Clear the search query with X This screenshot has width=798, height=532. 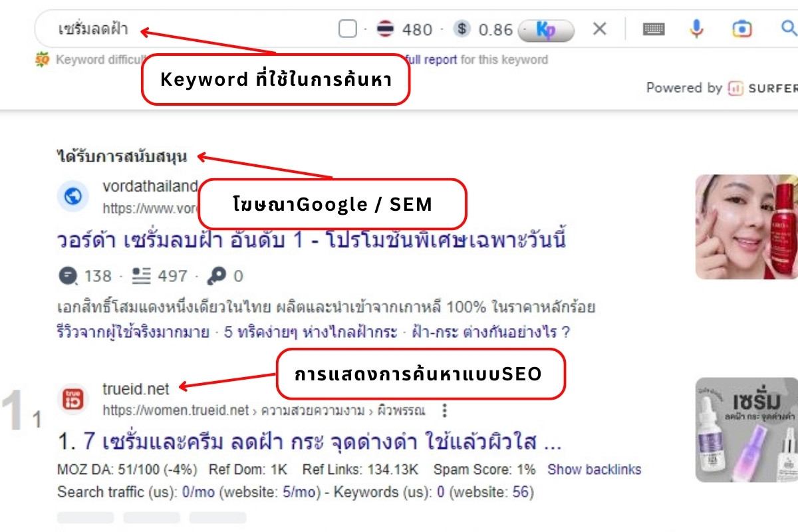600,29
